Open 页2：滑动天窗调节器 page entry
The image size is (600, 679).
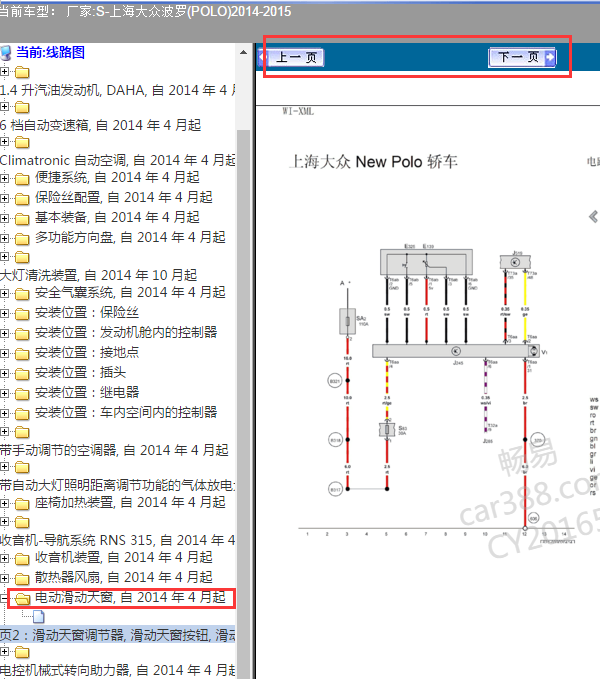point(118,635)
